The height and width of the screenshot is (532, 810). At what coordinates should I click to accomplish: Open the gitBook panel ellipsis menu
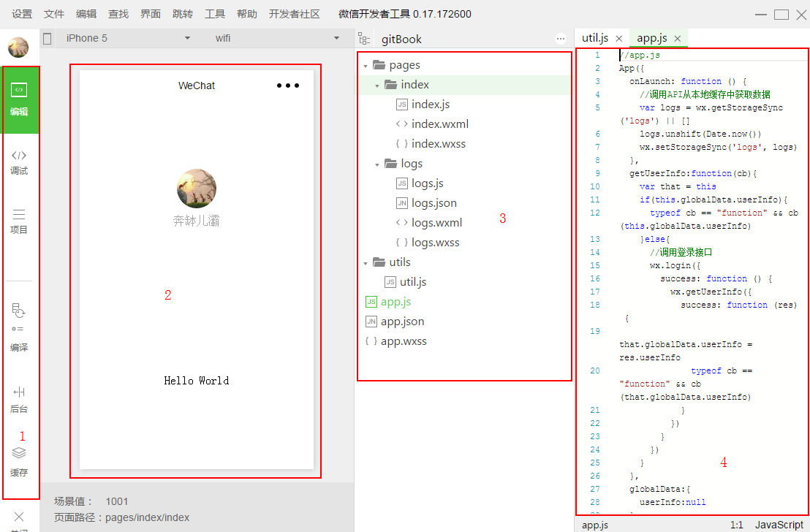point(561,39)
